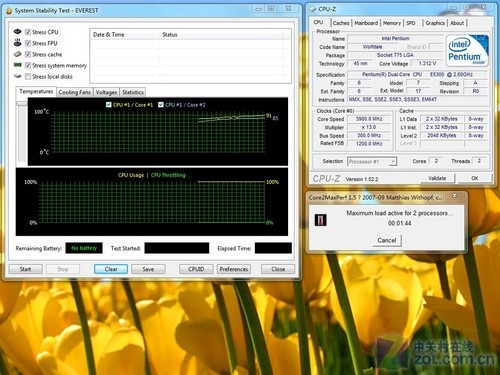The image size is (500, 375).
Task: Open the Processor #1 selection dropdown
Action: [x=372, y=162]
